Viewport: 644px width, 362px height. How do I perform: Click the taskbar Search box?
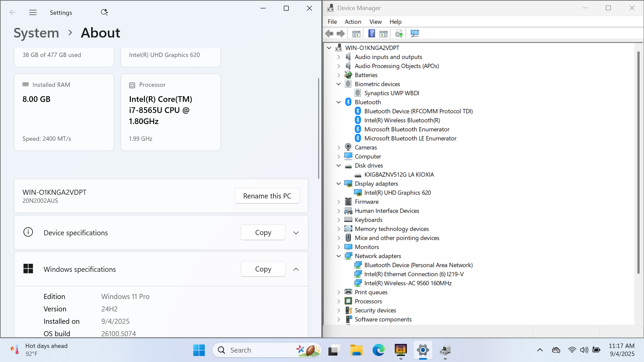pyautogui.click(x=267, y=350)
